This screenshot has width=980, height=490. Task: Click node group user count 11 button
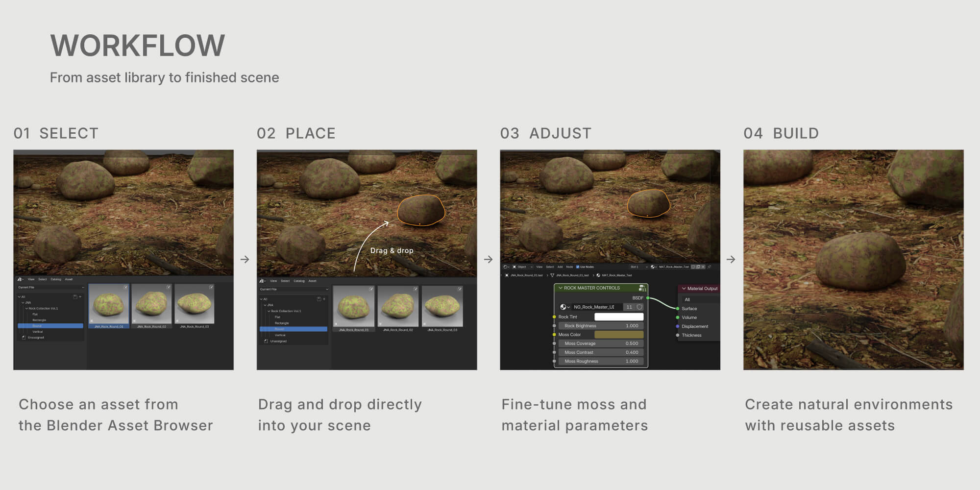tap(629, 307)
